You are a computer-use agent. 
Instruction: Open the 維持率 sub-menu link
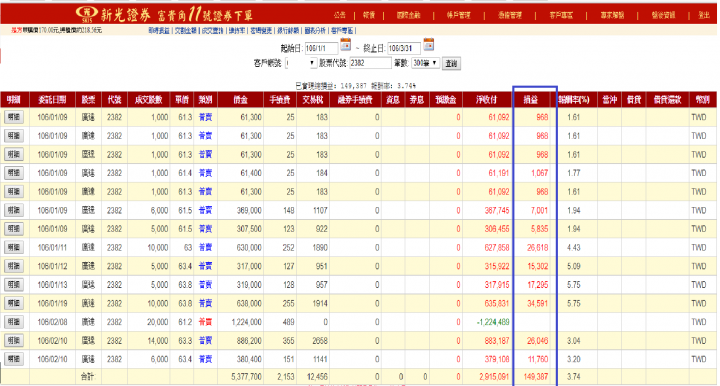coord(236,30)
